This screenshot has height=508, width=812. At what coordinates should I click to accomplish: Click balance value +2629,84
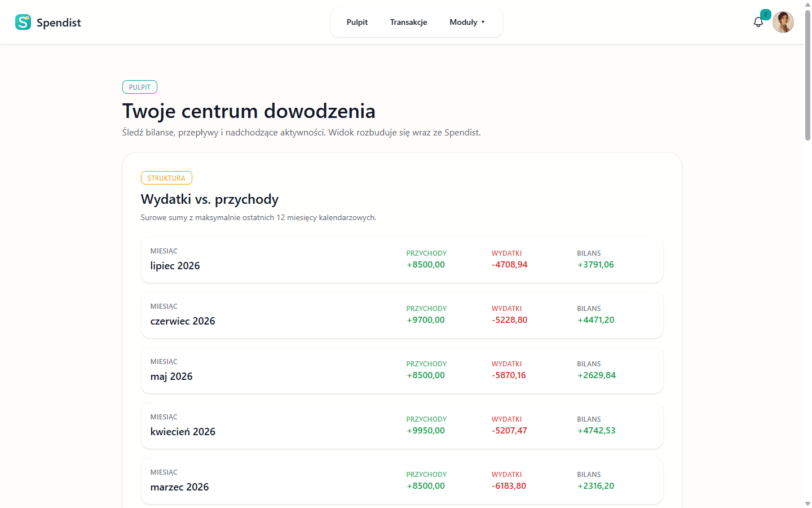click(597, 375)
